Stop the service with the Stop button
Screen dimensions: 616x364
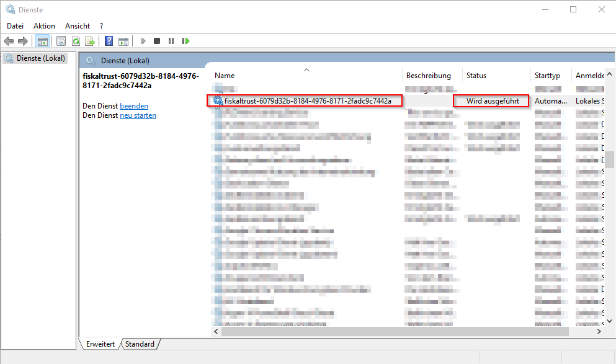click(x=157, y=41)
